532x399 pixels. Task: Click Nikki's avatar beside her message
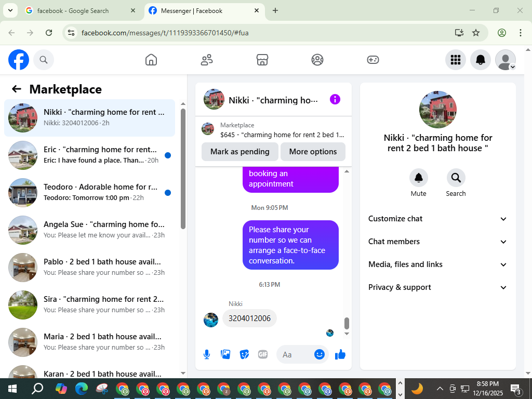click(x=211, y=320)
